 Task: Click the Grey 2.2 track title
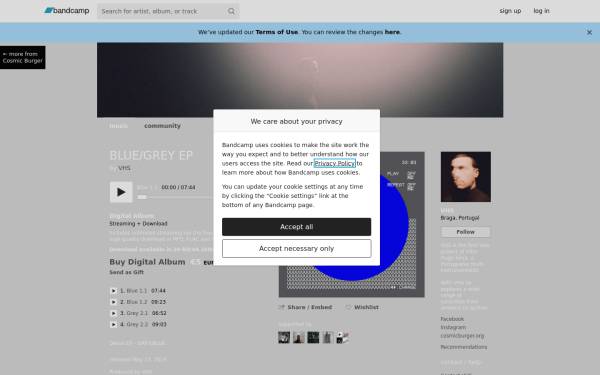(137, 324)
